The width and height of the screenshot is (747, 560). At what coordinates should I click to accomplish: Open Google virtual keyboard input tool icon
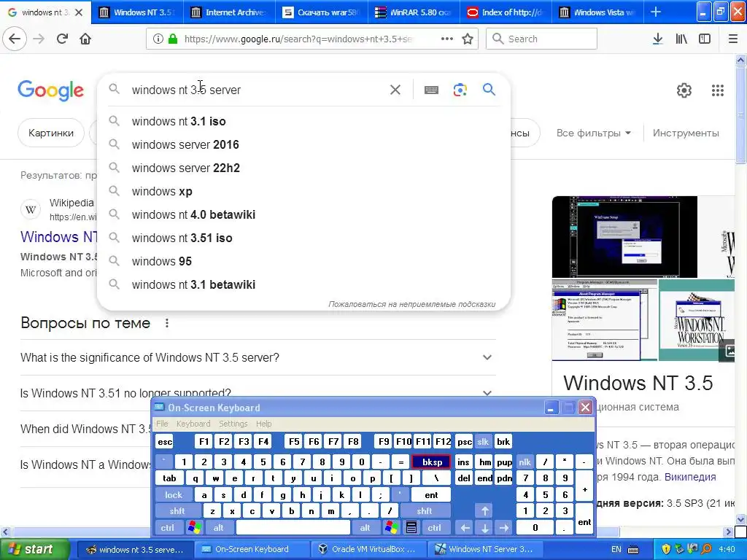pyautogui.click(x=431, y=90)
